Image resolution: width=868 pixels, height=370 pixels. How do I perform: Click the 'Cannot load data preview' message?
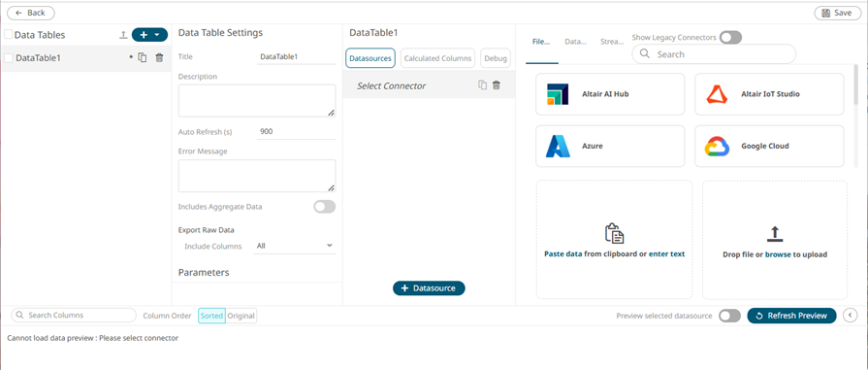point(93,338)
